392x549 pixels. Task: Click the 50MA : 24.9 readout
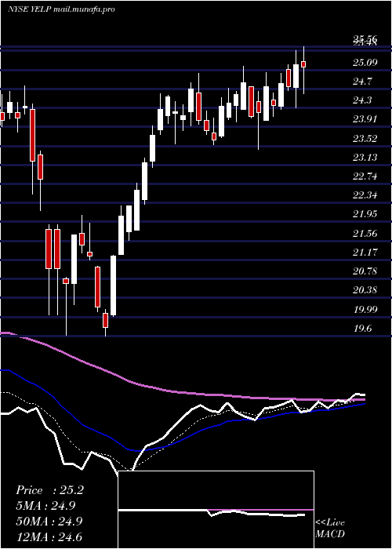pyautogui.click(x=49, y=521)
